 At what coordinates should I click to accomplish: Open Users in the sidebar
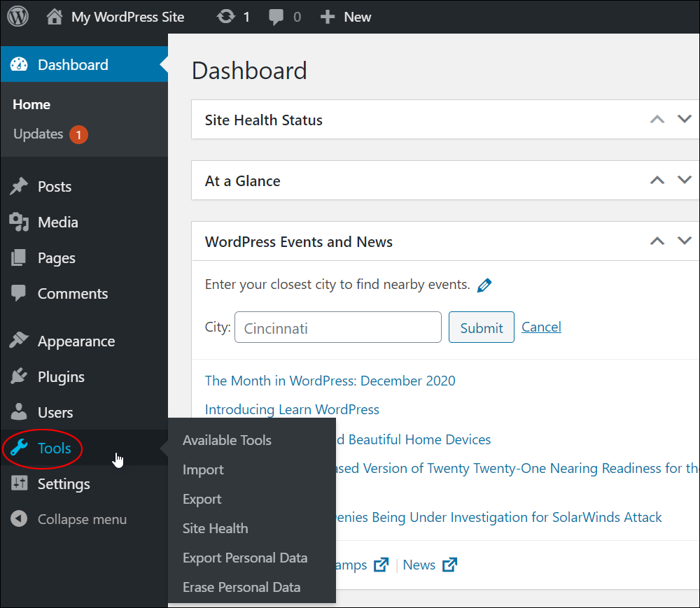55,413
